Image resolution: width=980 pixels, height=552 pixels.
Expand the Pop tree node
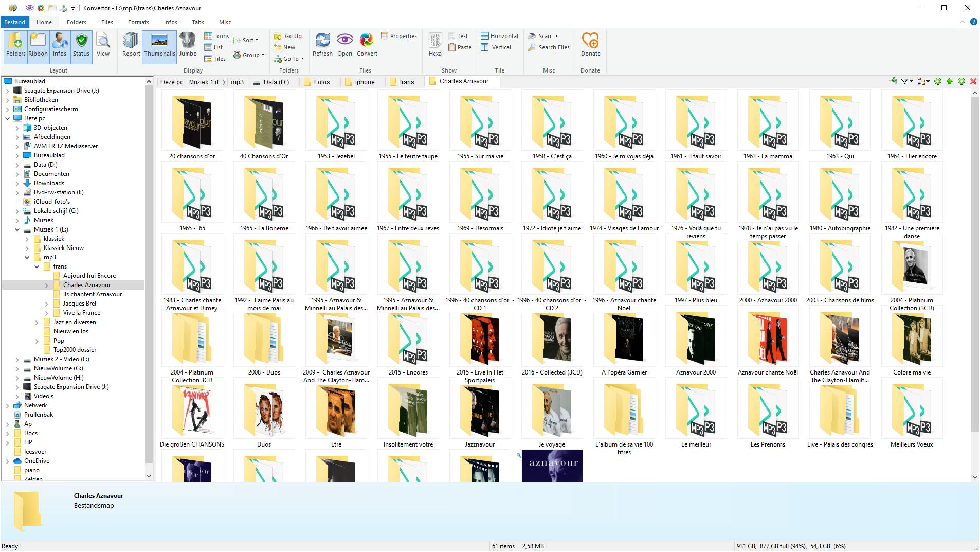[x=37, y=341]
